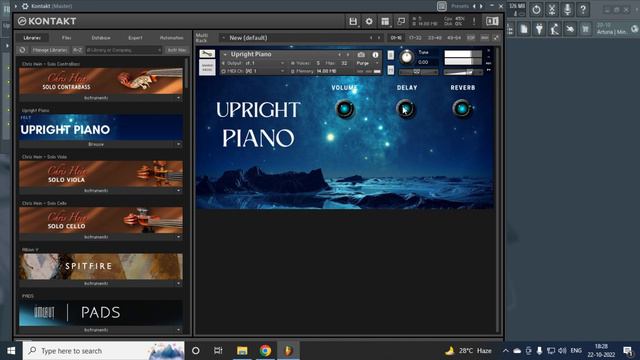
Task: Adjust the VOLUME knob
Action: coord(345,109)
